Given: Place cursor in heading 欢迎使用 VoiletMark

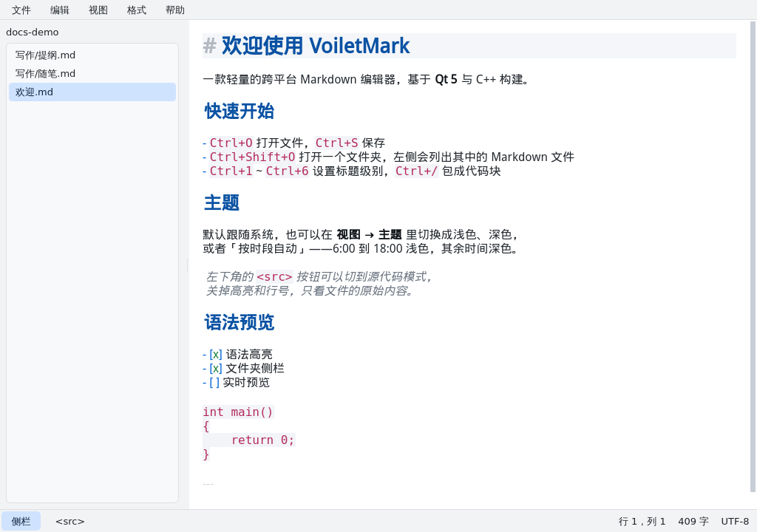Looking at the screenshot, I should 315,46.
